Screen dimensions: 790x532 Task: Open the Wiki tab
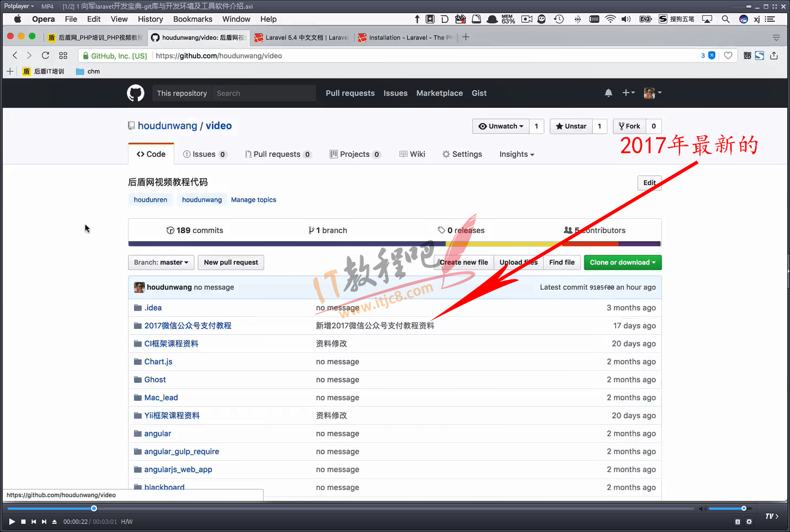412,154
